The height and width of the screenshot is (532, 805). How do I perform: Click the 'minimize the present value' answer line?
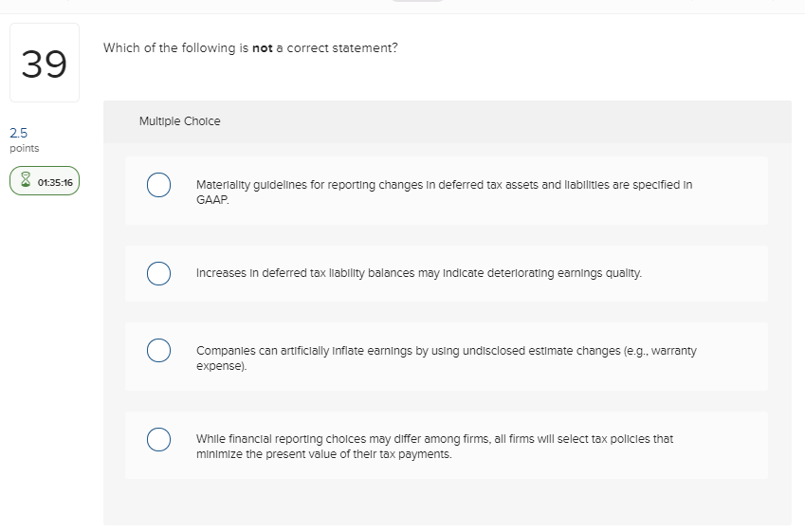[323, 453]
